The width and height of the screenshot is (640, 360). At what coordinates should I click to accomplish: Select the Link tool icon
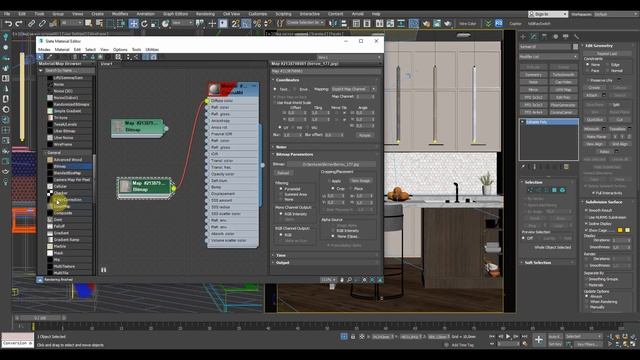click(31, 24)
